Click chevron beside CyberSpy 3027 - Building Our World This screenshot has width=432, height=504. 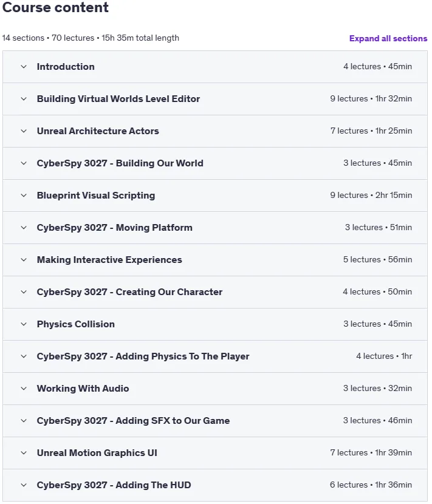[24, 163]
